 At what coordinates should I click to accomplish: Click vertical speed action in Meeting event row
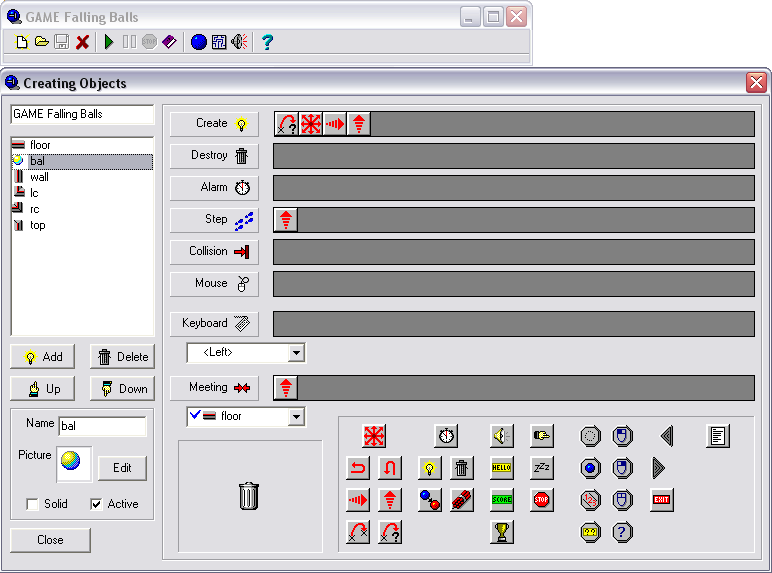tap(286, 388)
